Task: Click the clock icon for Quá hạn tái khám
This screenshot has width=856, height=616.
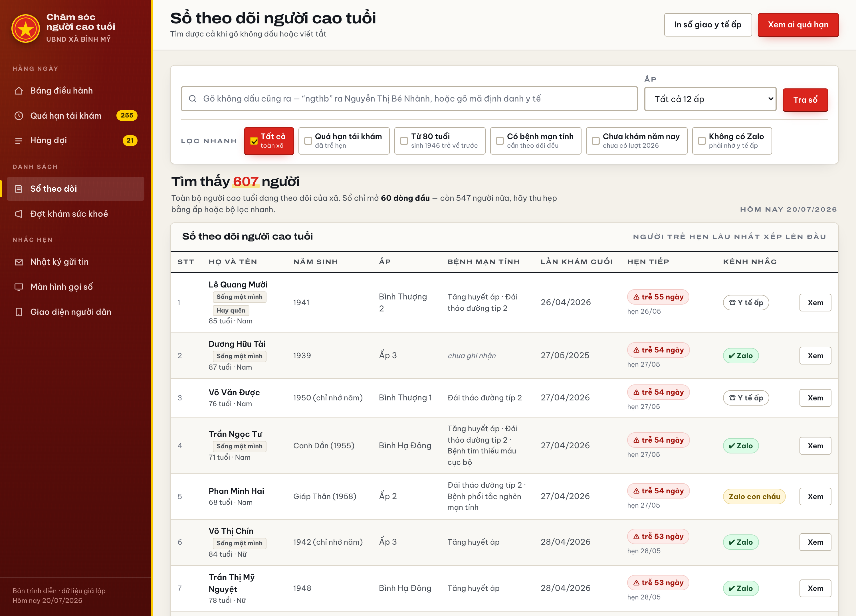Action: tap(19, 116)
